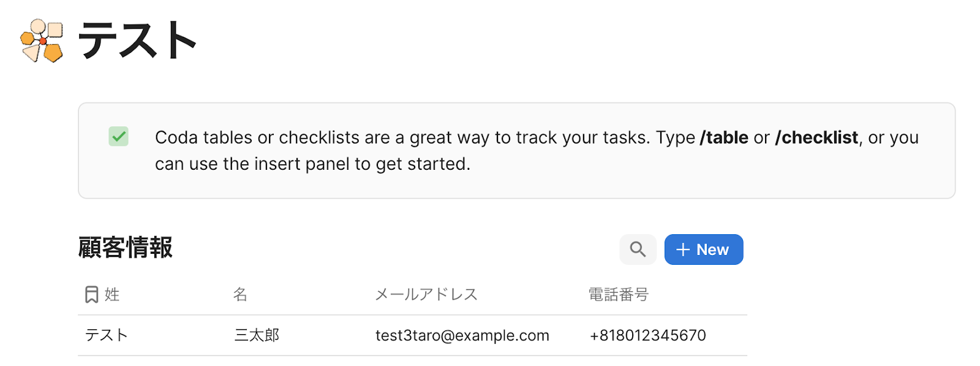
Task: Open the 名 column header
Action: pyautogui.click(x=240, y=295)
